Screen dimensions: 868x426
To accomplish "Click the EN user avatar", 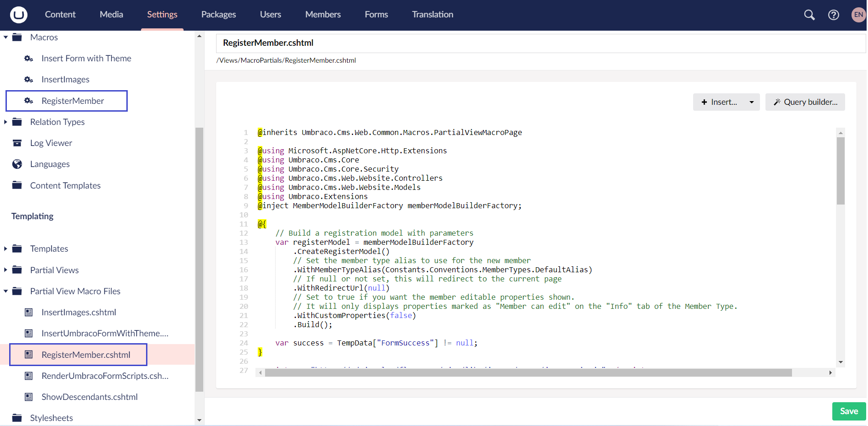I will [x=858, y=15].
